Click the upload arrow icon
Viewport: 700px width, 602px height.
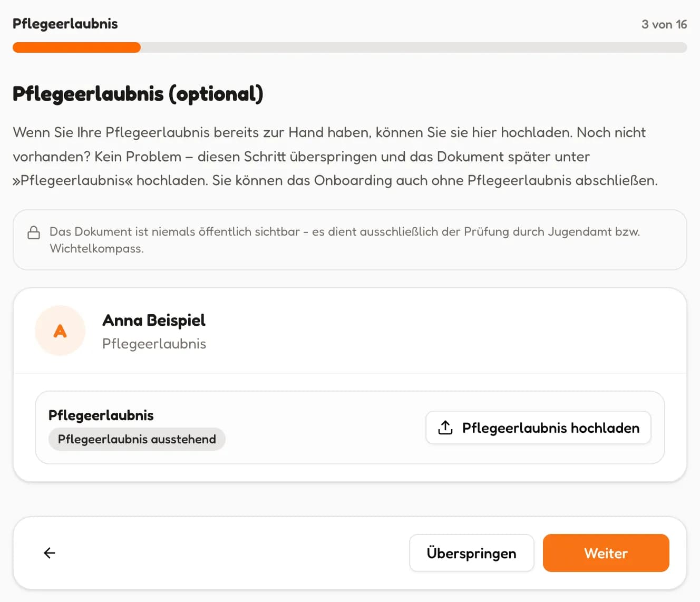[x=445, y=428]
